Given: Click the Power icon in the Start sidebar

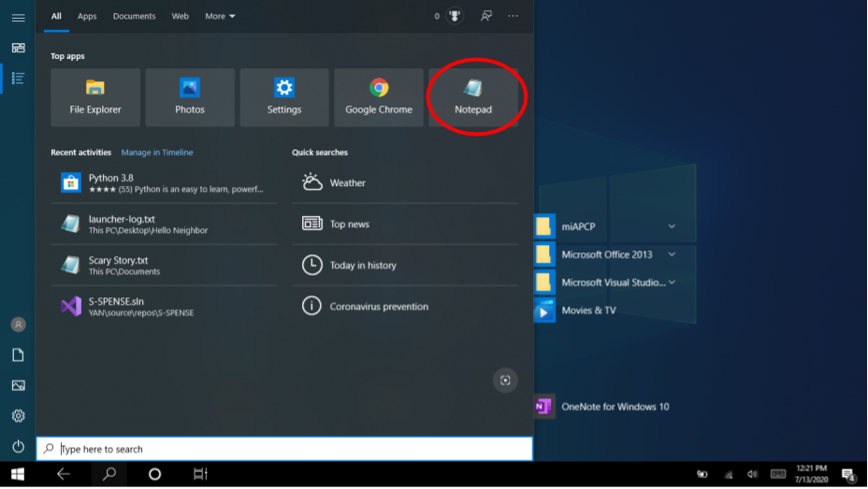Looking at the screenshot, I should point(19,446).
